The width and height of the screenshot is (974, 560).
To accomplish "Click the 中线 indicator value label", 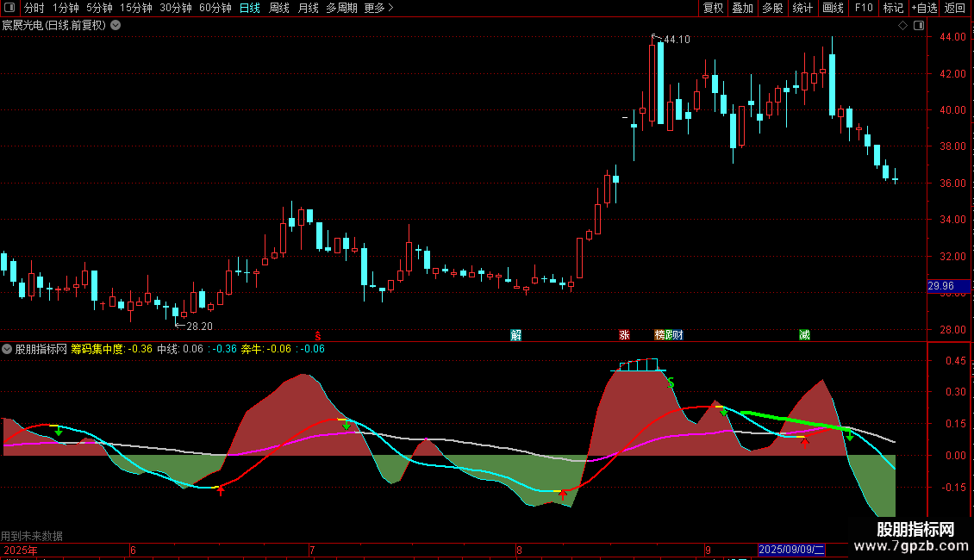I will (x=180, y=349).
